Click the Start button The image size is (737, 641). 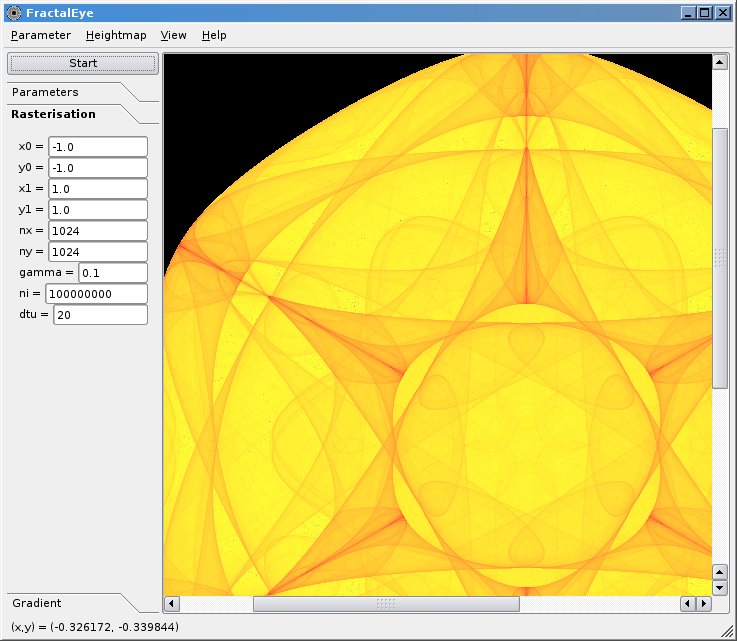tap(83, 63)
